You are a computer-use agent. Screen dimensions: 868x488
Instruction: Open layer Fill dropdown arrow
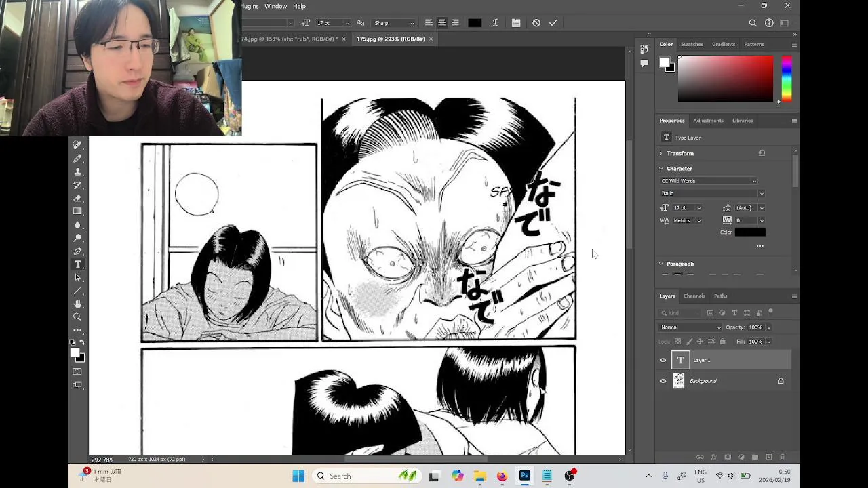(768, 342)
